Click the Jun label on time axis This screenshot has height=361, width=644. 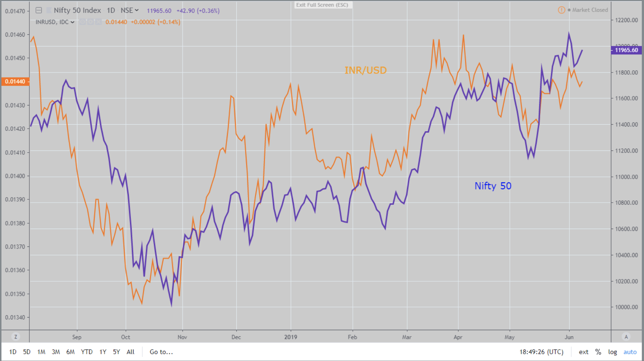click(569, 337)
